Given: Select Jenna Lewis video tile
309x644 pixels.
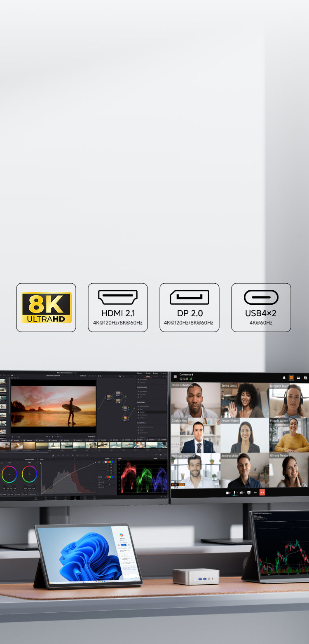Looking at the screenshot, I should (245, 401).
